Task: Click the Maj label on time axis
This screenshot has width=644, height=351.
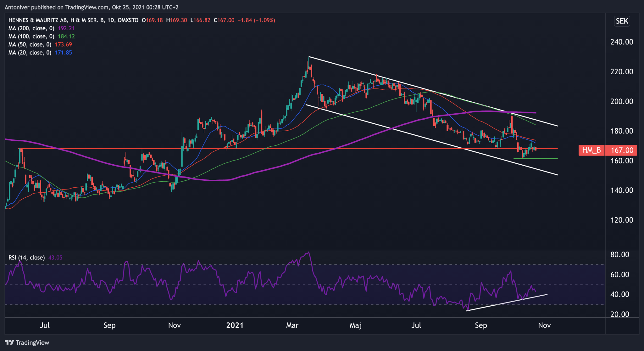Action: coord(356,325)
